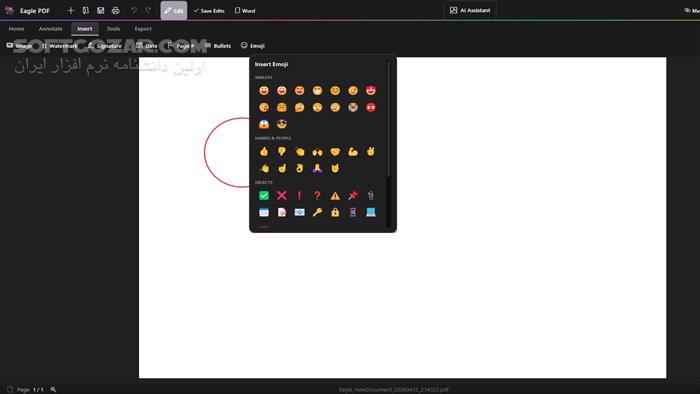Click the Watermark insert option

(59, 46)
